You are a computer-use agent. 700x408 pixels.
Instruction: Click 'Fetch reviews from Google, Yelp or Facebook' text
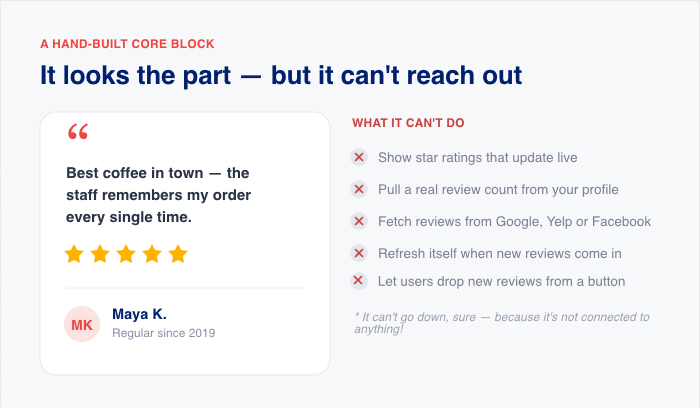coord(514,221)
